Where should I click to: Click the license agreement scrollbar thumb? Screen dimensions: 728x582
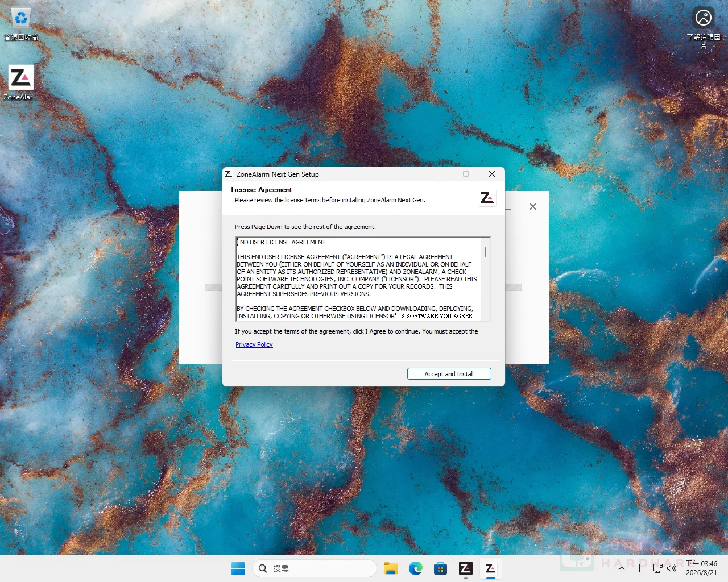[486, 252]
